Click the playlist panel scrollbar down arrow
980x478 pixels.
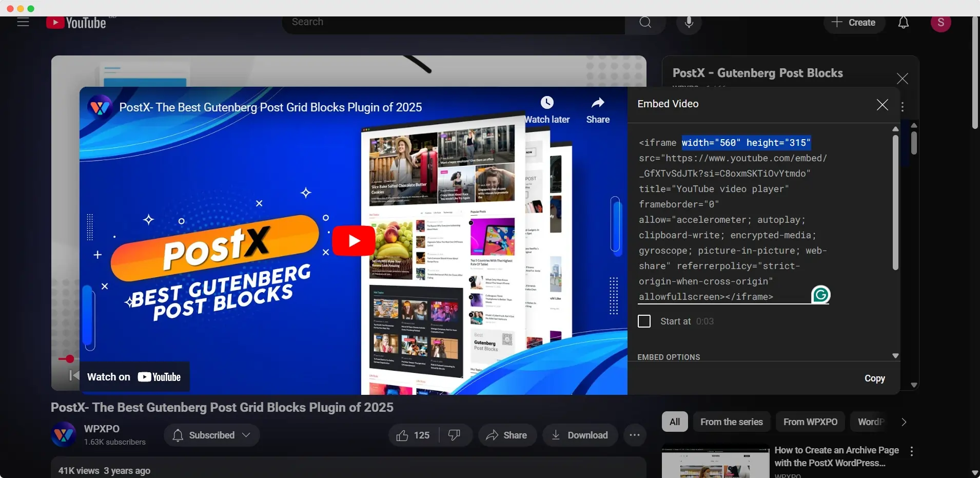click(914, 385)
